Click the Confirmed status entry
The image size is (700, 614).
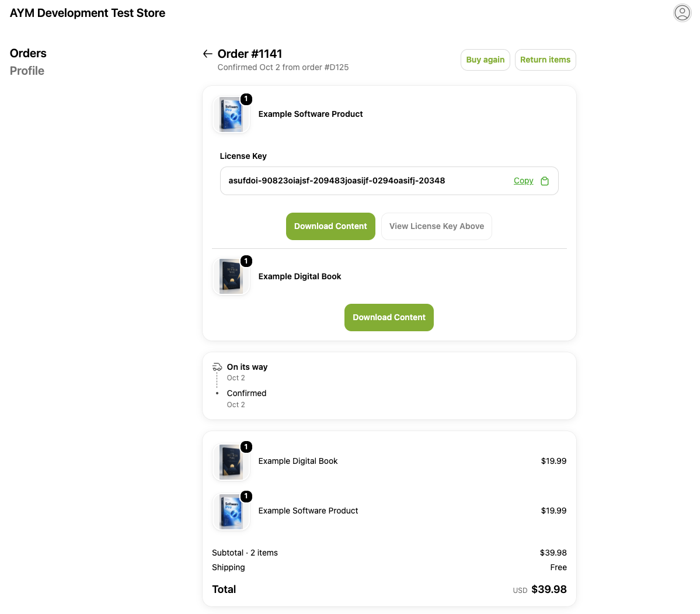point(246,393)
